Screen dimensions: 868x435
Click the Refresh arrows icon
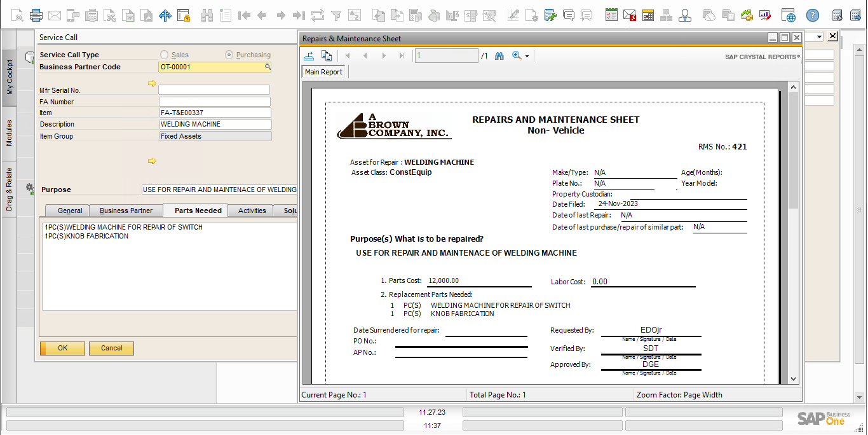pos(318,15)
